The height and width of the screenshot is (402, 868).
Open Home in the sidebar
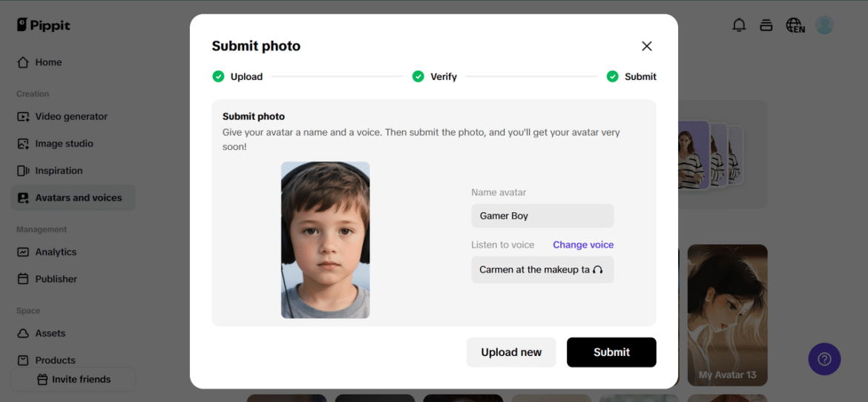click(48, 62)
